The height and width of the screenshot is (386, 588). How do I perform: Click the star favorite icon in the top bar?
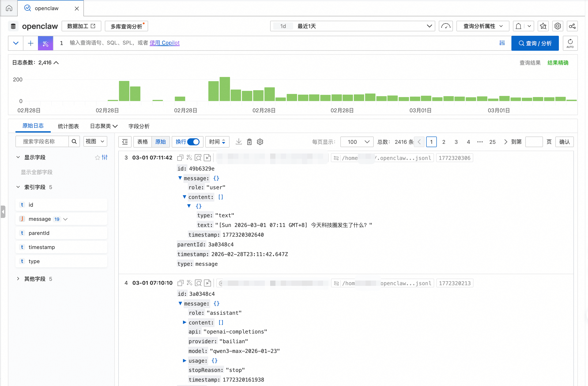543,26
